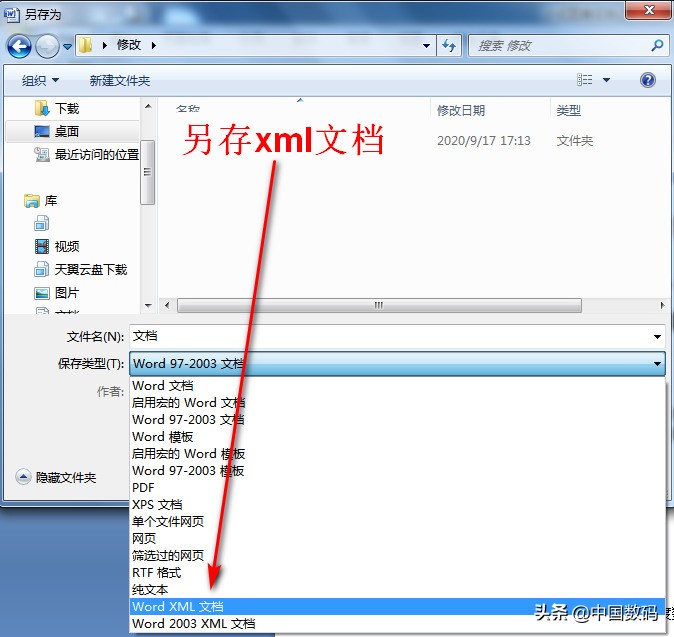Click the refresh button beside address bar
The height and width of the screenshot is (637, 674).
(449, 46)
